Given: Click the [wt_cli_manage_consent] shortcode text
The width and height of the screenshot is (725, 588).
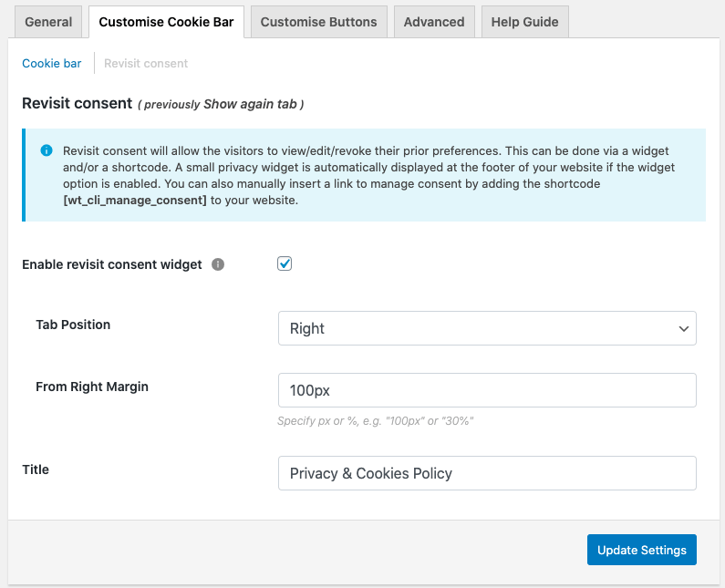Looking at the screenshot, I should point(135,201).
